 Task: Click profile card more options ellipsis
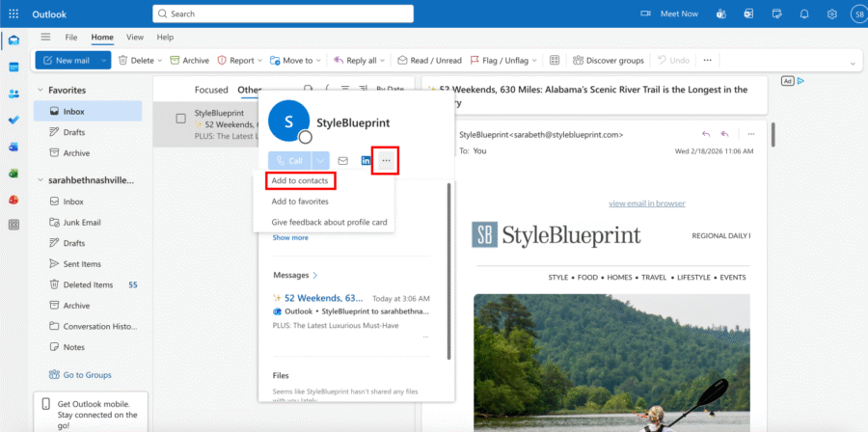[x=387, y=161]
